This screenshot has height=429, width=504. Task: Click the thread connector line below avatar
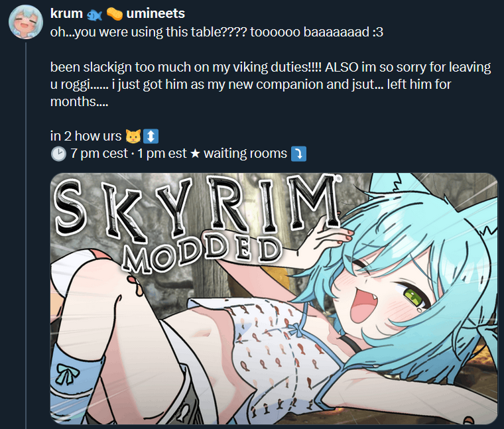(26, 235)
